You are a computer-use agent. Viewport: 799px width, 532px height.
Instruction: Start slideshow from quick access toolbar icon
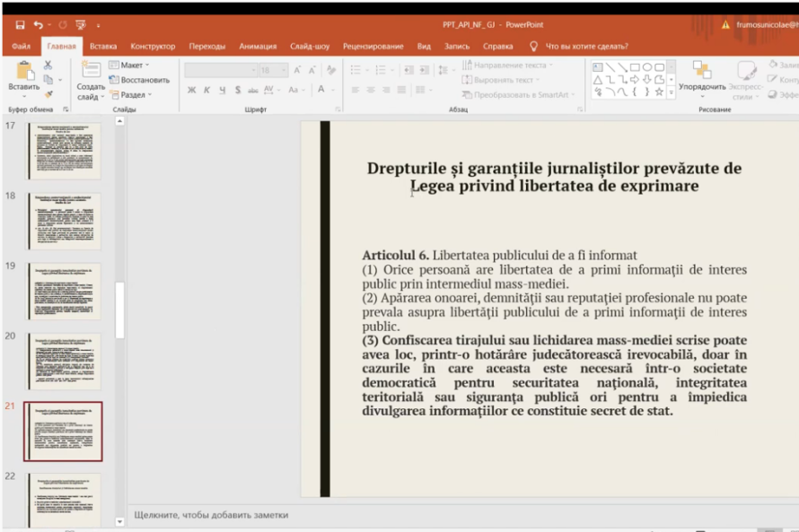pyautogui.click(x=81, y=25)
